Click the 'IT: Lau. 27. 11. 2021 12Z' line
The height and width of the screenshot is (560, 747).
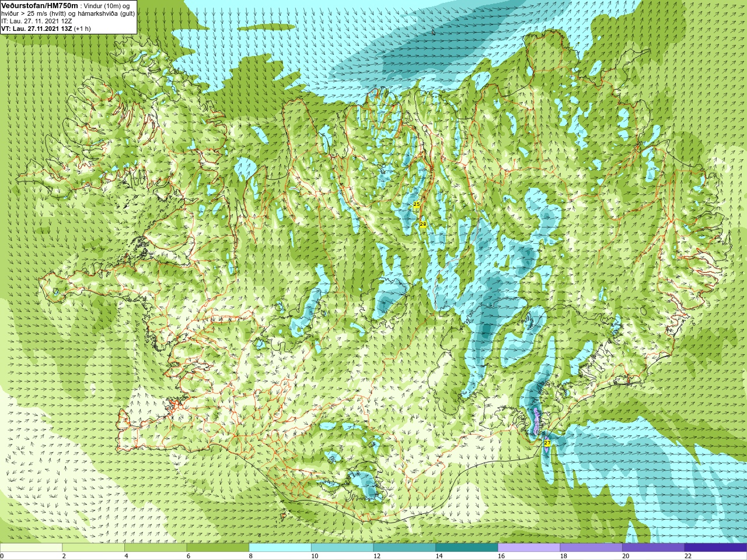(x=37, y=21)
